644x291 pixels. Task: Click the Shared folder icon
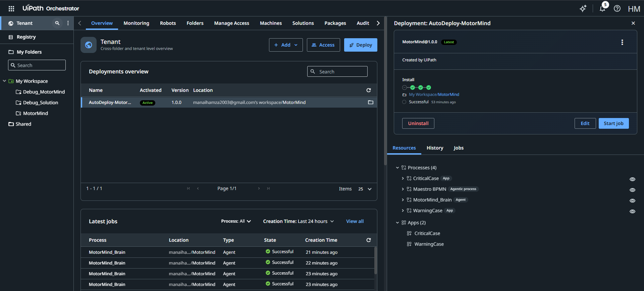coord(11,124)
